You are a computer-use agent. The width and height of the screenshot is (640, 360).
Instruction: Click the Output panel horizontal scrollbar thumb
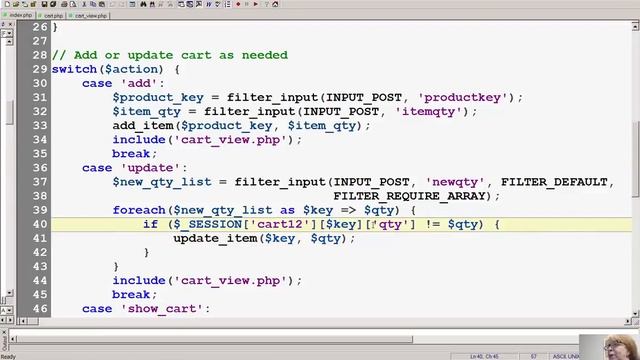pyautogui.click(x=214, y=339)
